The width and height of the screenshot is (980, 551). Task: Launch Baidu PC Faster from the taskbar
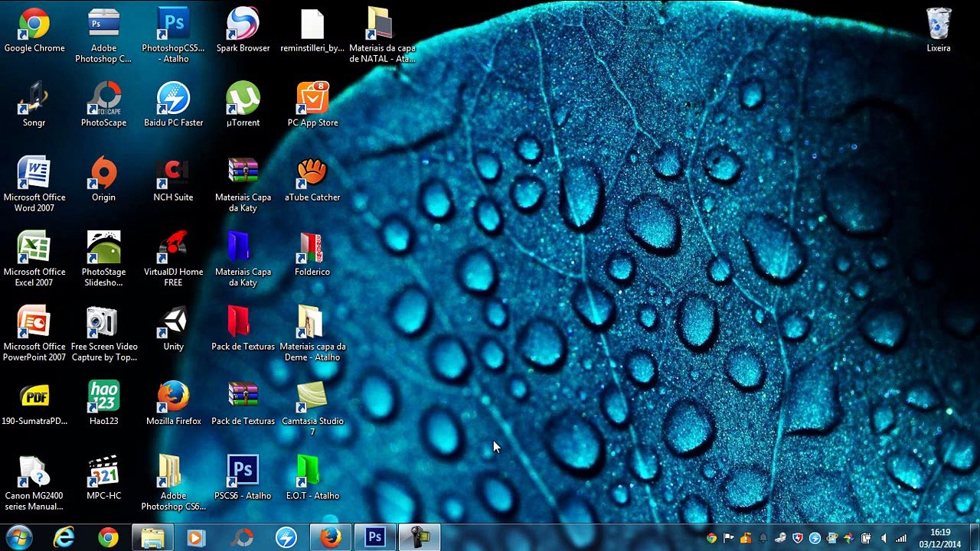pos(286,537)
